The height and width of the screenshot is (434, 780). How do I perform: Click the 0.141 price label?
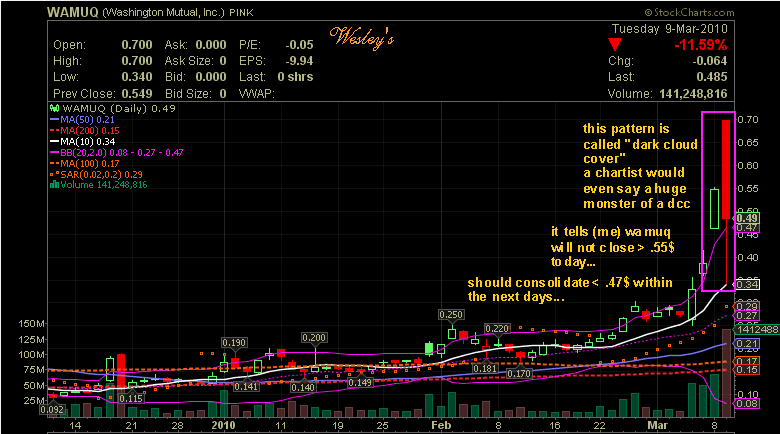pos(246,386)
